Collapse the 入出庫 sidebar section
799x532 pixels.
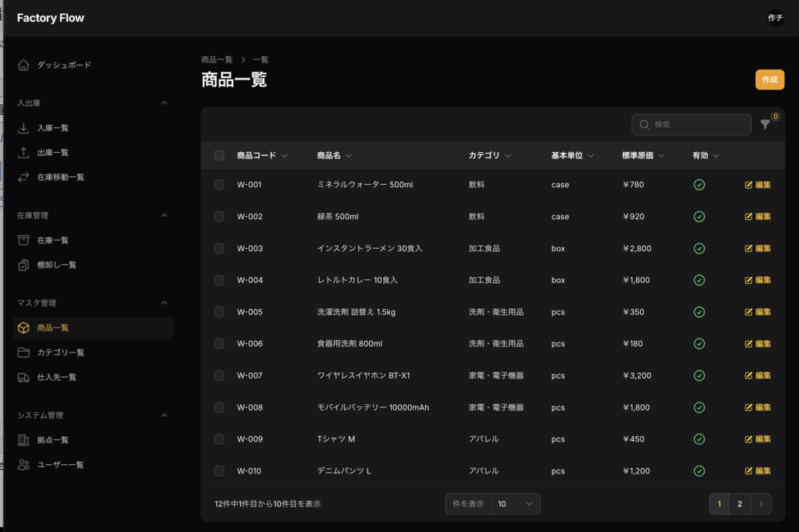click(164, 103)
